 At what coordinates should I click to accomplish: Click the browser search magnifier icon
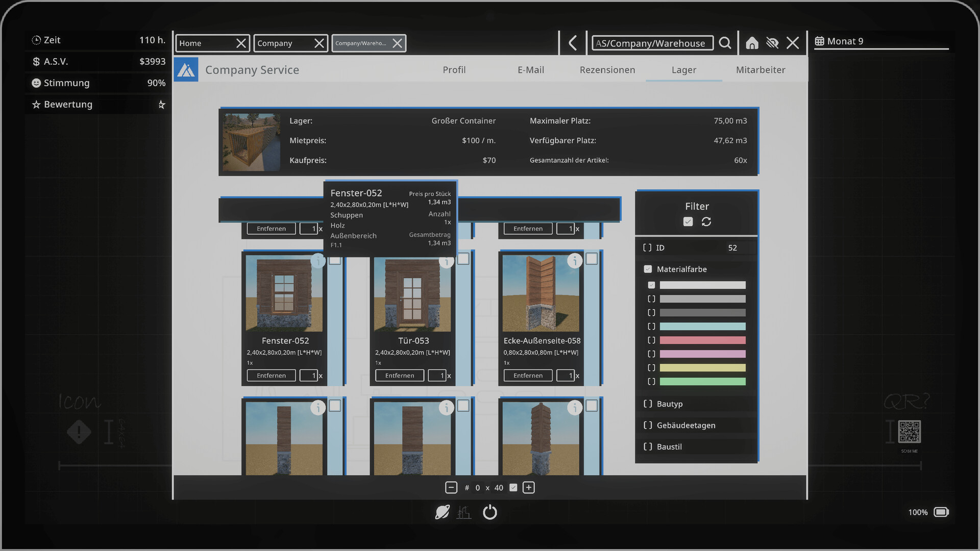(725, 43)
